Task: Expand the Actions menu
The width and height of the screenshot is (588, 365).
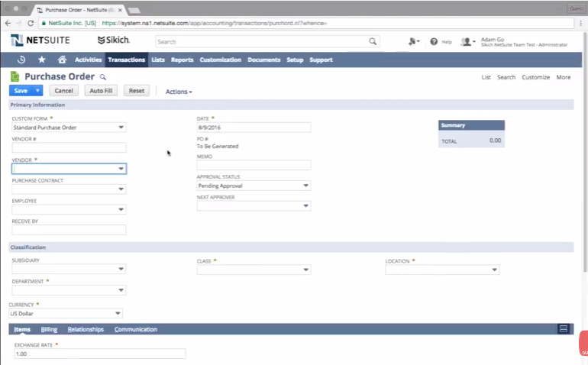Action: click(x=179, y=92)
